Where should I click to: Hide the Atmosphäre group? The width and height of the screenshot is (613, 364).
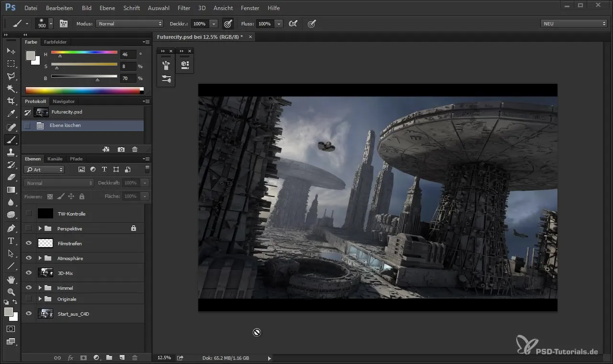tap(29, 258)
